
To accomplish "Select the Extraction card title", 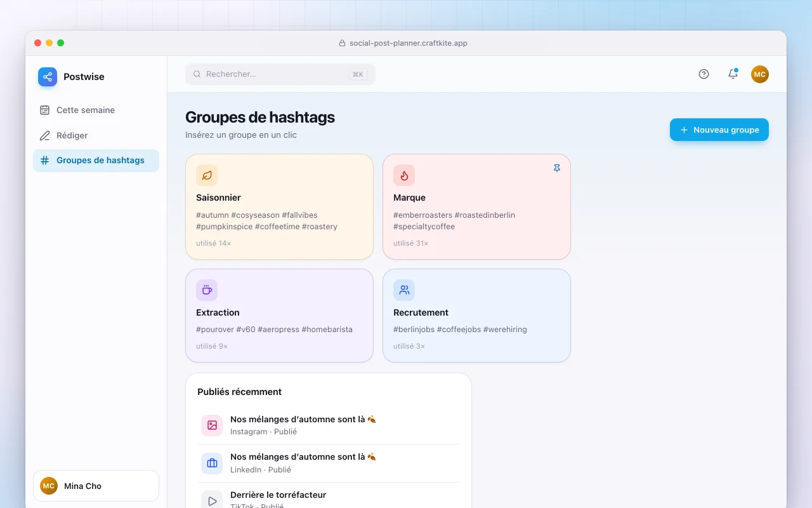I will click(218, 312).
